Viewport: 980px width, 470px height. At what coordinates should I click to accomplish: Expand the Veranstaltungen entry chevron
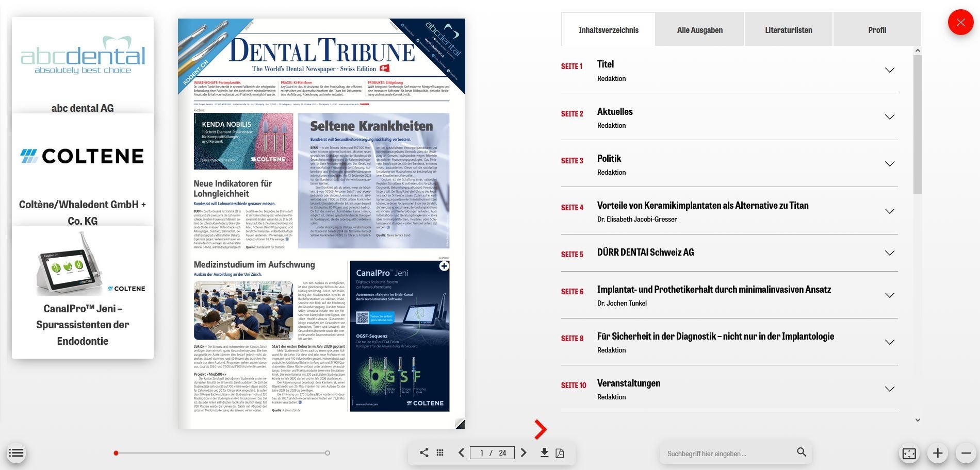889,389
